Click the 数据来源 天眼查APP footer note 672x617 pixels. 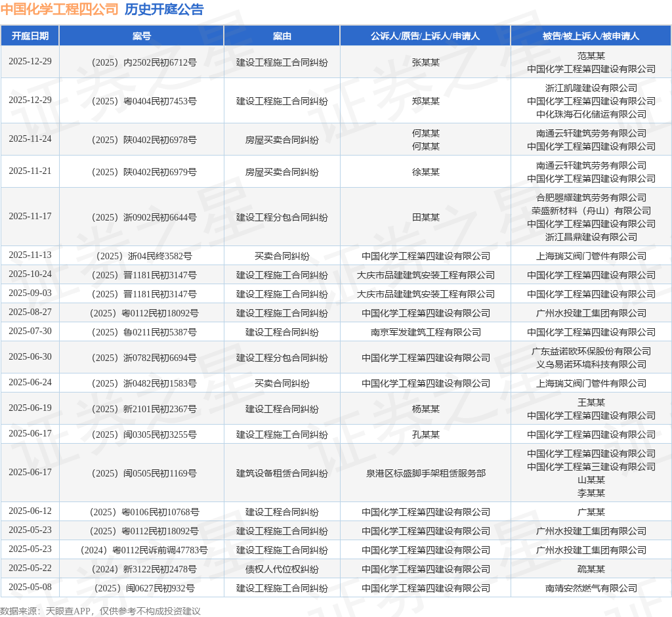(100, 611)
